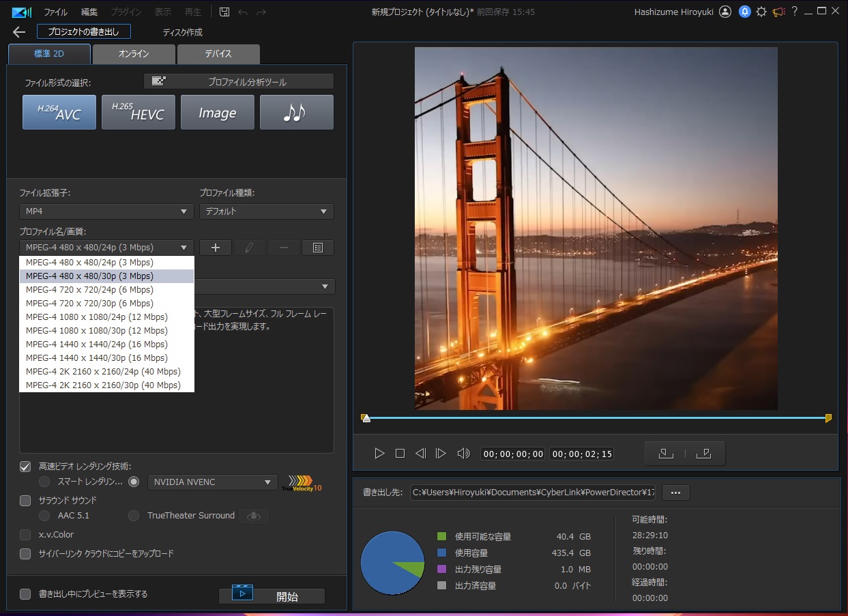This screenshot has width=848, height=616.
Task: Add a new profile with plus icon
Action: tap(216, 248)
